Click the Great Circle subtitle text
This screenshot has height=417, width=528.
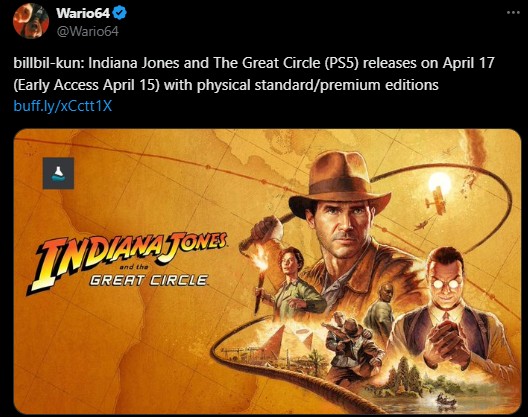pos(148,280)
